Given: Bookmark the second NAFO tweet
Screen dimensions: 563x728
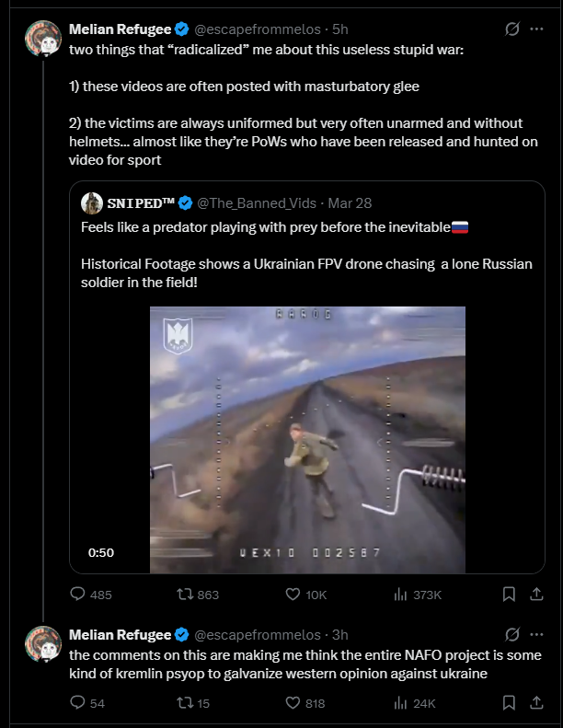Looking at the screenshot, I should [509, 703].
